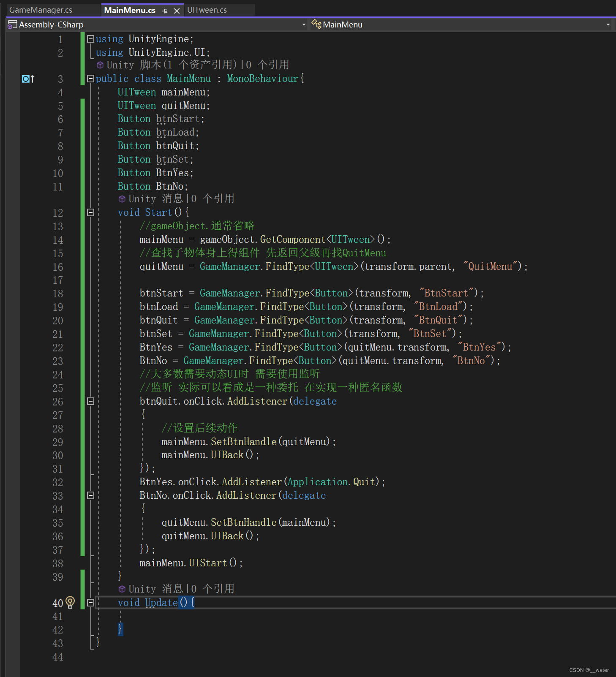Click the "BtnLoad" string literal

(x=438, y=307)
